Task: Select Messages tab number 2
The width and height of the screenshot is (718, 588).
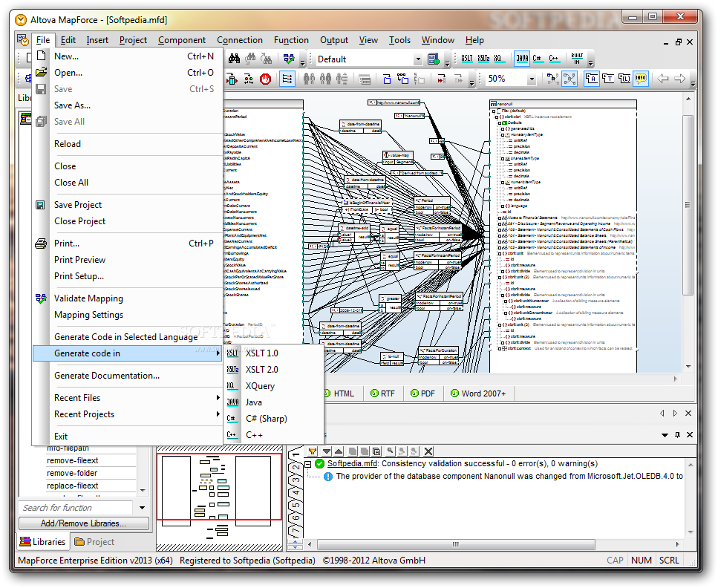Action: click(x=296, y=468)
